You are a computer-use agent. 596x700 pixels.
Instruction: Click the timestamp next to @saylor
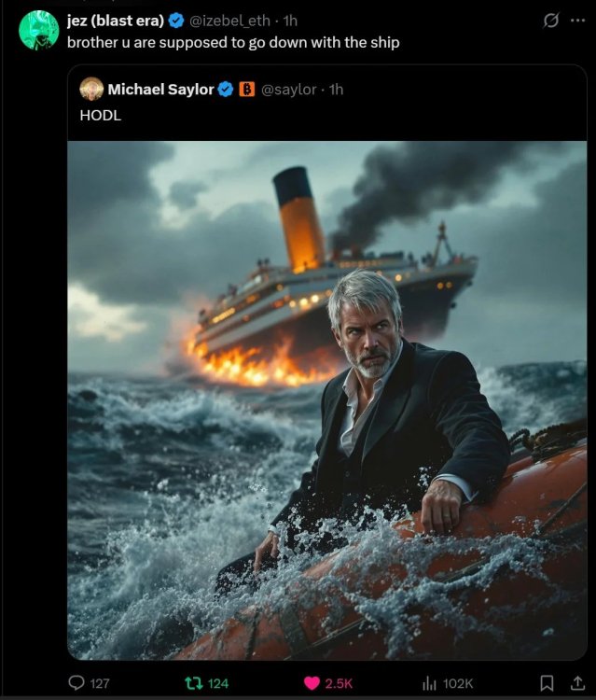pos(336,90)
